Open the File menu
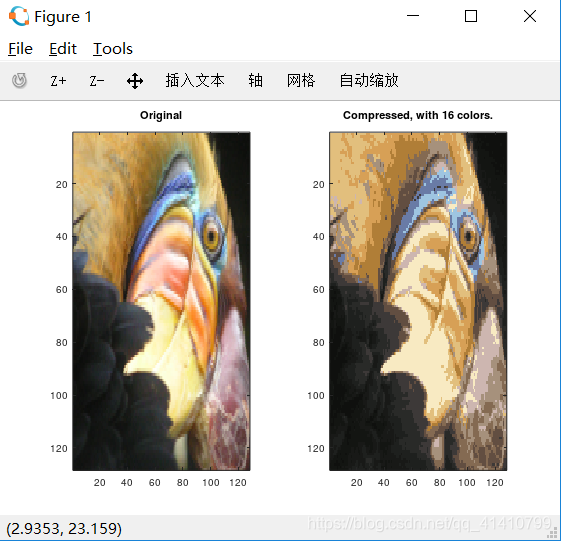561x542 pixels. (20, 49)
